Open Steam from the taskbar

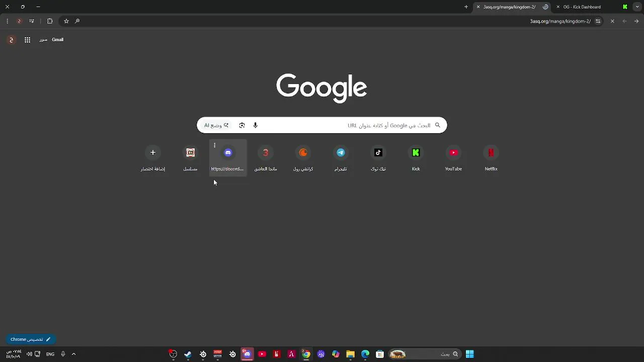[188, 354]
